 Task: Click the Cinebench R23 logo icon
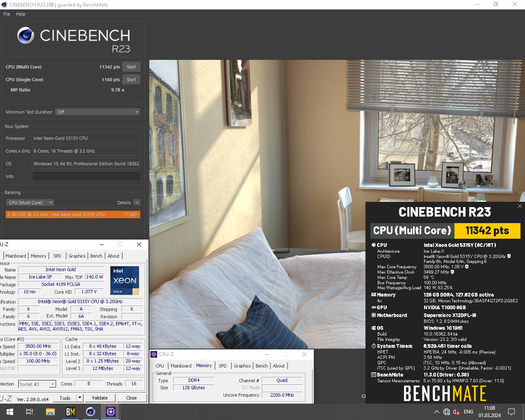coord(25,36)
